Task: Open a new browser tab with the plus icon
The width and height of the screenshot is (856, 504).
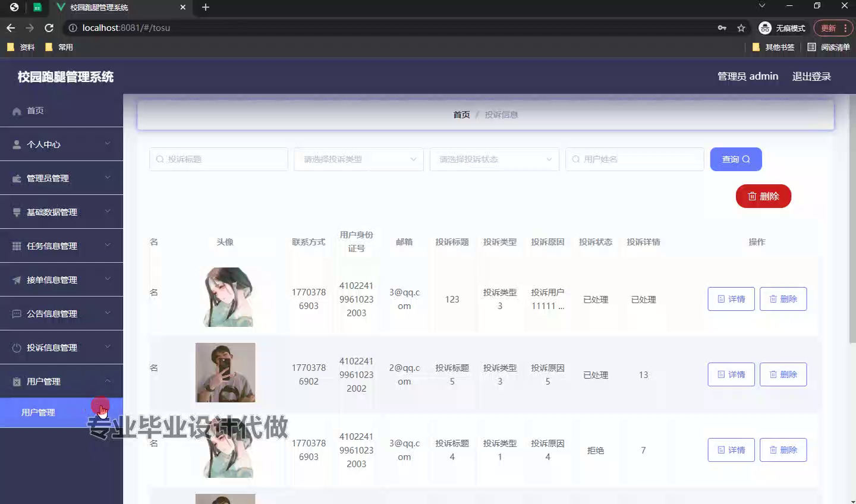Action: pyautogui.click(x=206, y=7)
